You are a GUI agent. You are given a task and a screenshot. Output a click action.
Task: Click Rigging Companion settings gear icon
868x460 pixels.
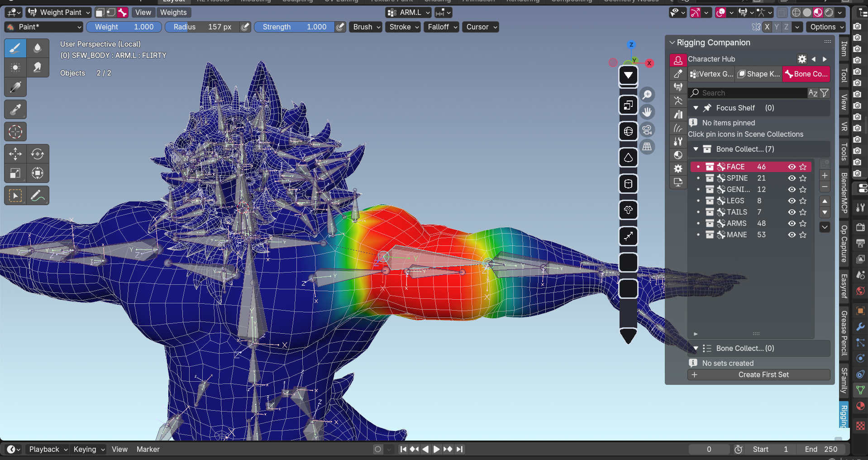(802, 59)
